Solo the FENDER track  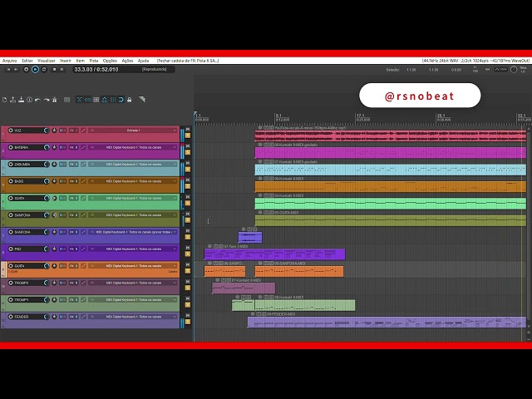click(x=188, y=322)
